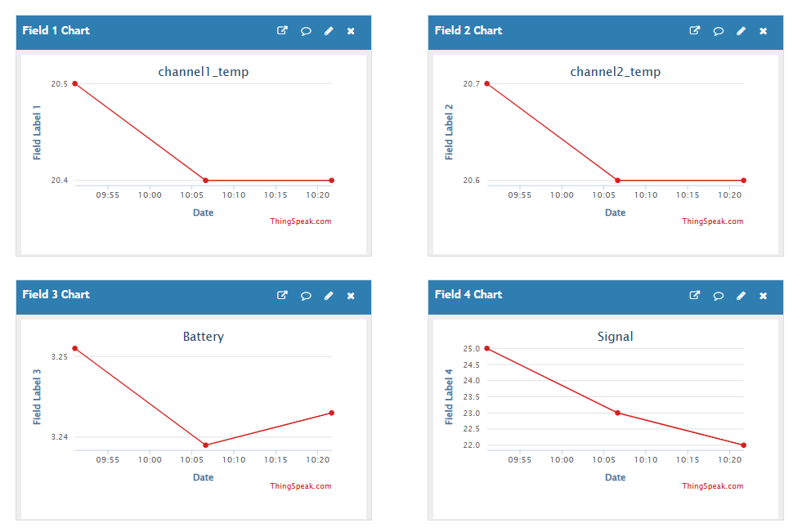Click the Field Label 2 axis label

tap(449, 132)
